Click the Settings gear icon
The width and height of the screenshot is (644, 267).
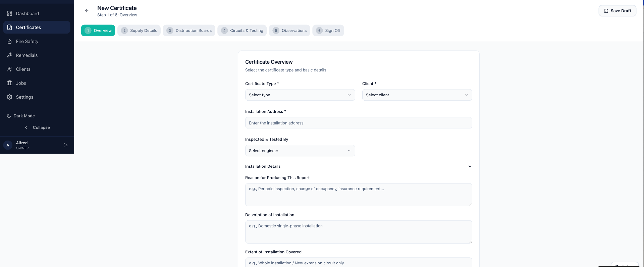click(9, 97)
